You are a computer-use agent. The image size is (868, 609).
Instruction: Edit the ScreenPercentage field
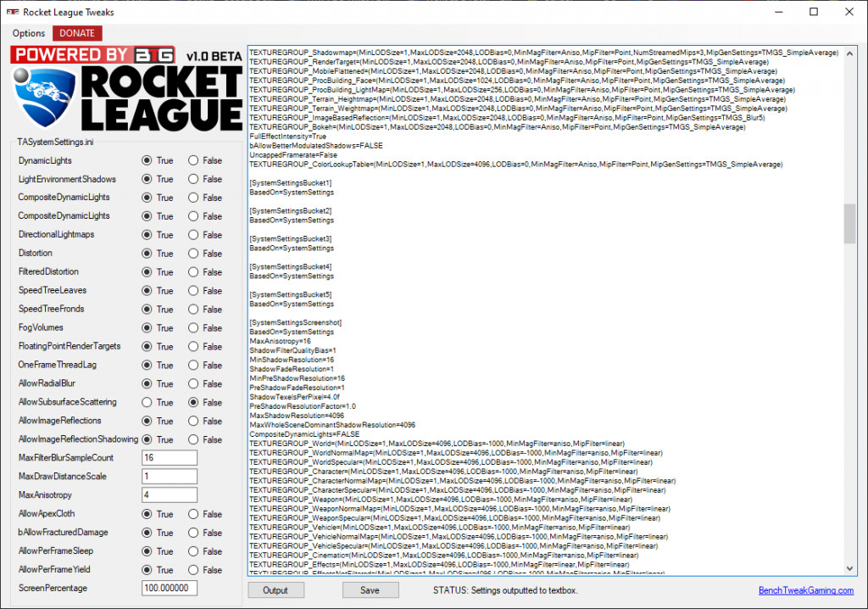170,588
